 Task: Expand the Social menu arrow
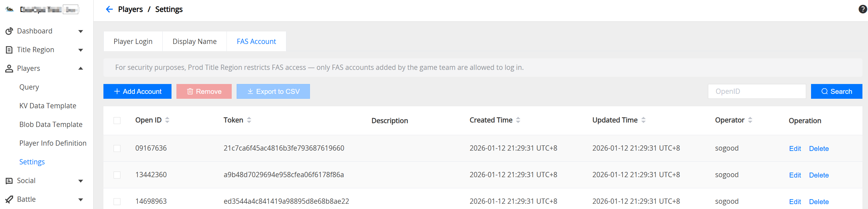(x=81, y=181)
